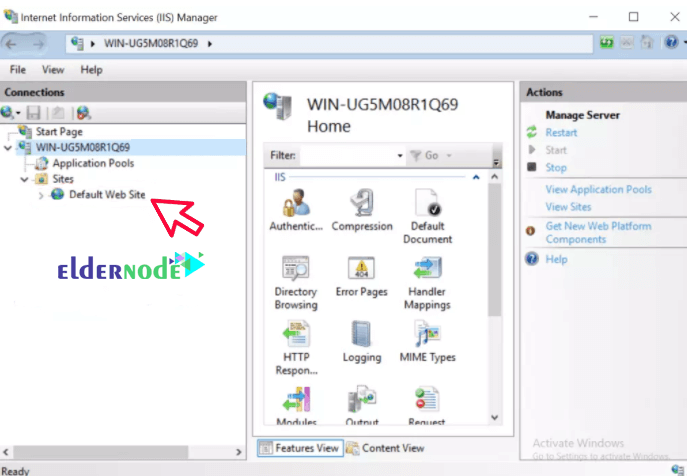The image size is (687, 476).
Task: Click the forward navigation arrow
Action: click(x=39, y=44)
